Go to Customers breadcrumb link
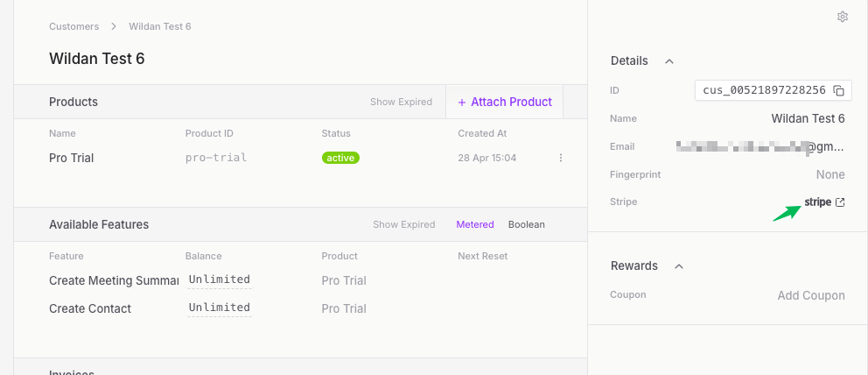 pyautogui.click(x=73, y=26)
